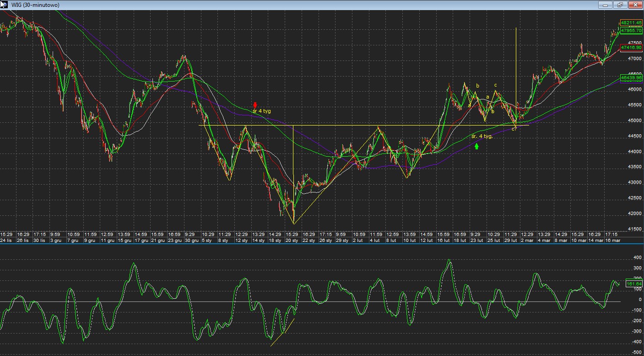Select the 'c?' wave label annotation
Screen dimensions: 644x356
(x=514, y=129)
